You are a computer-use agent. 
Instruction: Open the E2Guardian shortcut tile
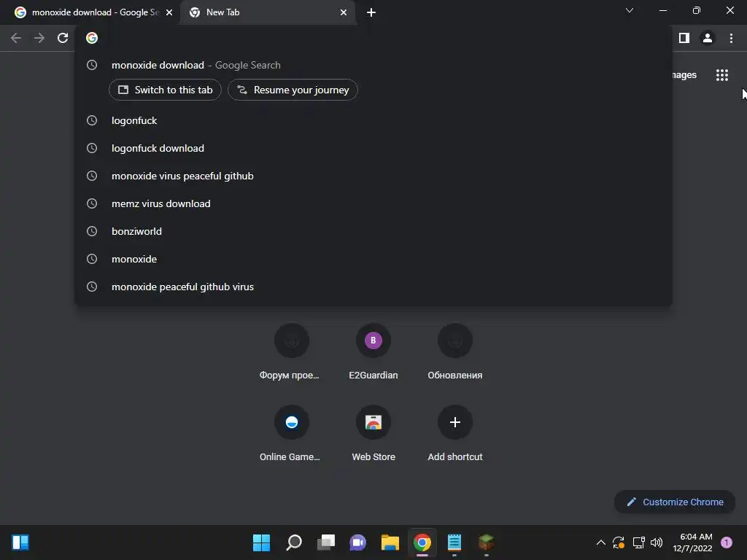pyautogui.click(x=373, y=352)
